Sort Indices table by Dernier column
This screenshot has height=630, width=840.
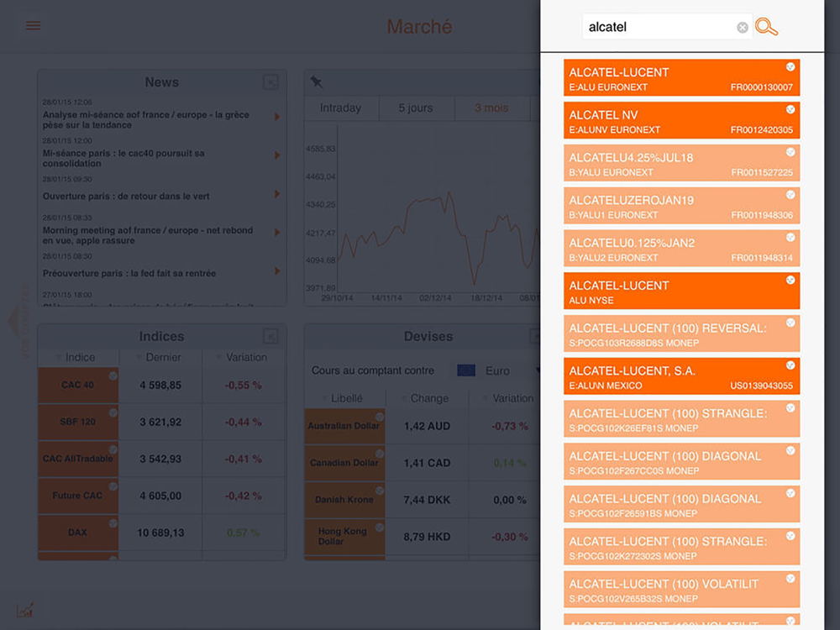160,357
